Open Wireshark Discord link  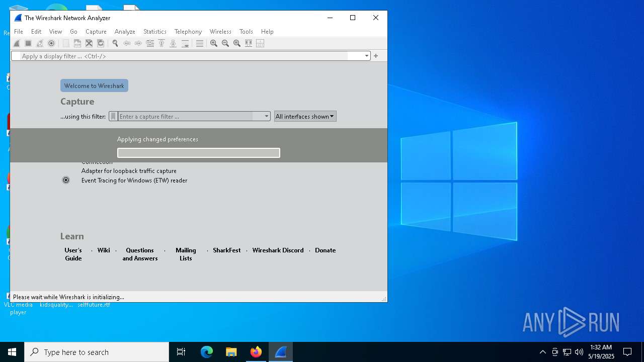coord(278,250)
